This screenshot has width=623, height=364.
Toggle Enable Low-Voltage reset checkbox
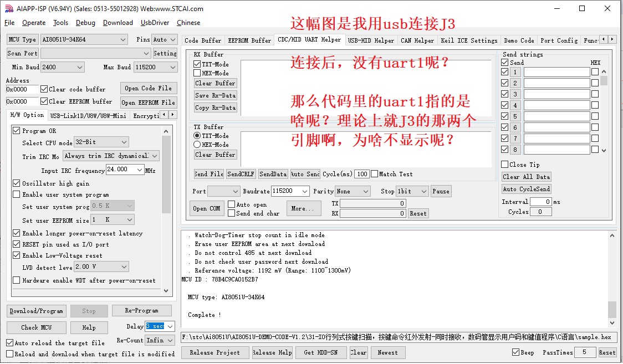click(16, 255)
